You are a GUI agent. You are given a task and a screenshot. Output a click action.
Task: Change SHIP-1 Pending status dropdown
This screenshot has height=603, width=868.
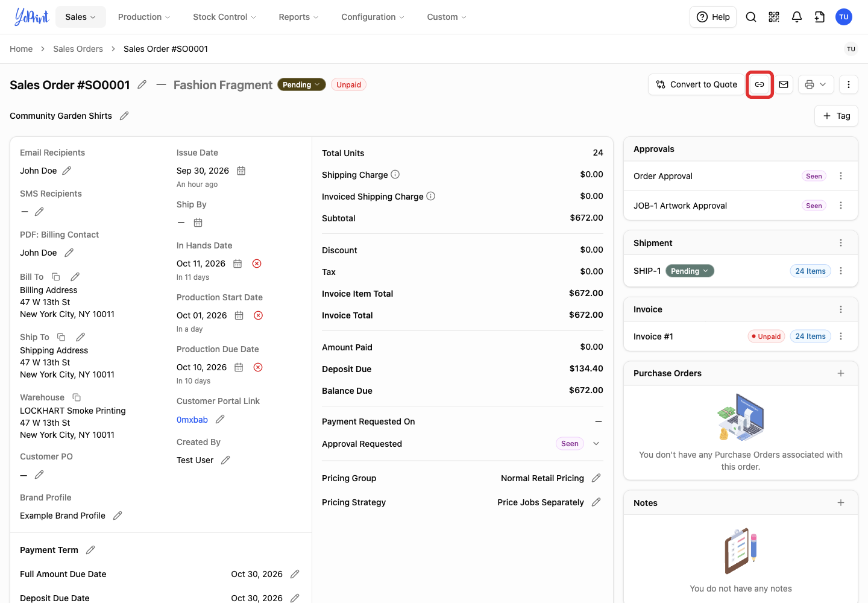(x=690, y=271)
